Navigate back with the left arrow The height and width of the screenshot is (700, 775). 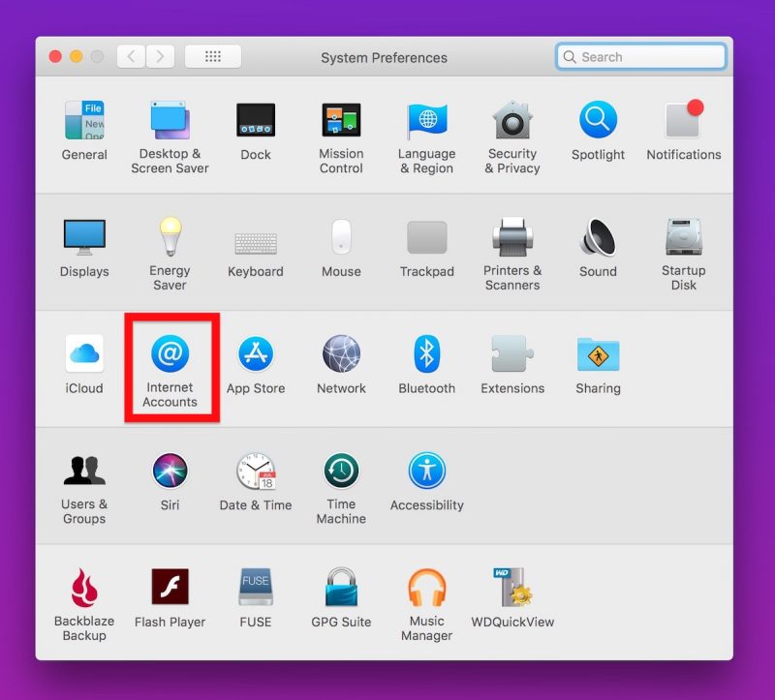(x=131, y=55)
